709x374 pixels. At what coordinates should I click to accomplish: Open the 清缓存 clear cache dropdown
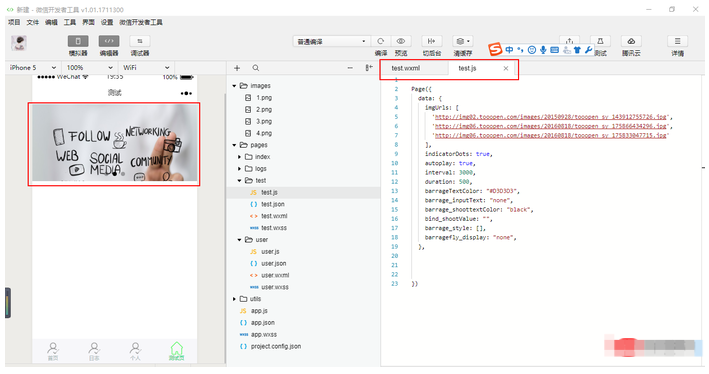463,41
